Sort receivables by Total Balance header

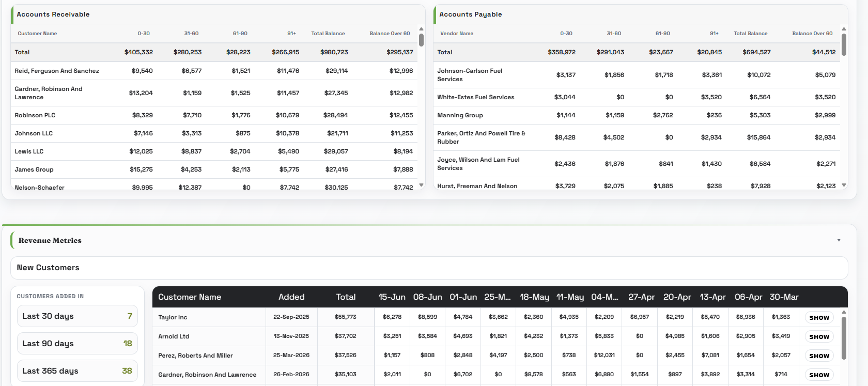click(x=328, y=34)
